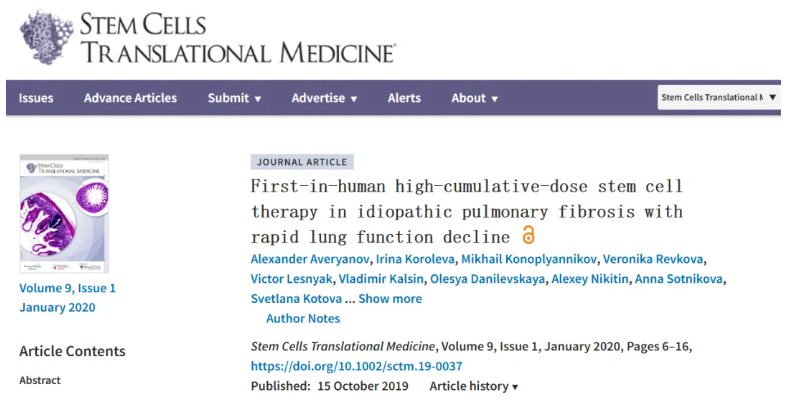Click the orange open access lock icon
This screenshot has height=404, width=792.
529,236
